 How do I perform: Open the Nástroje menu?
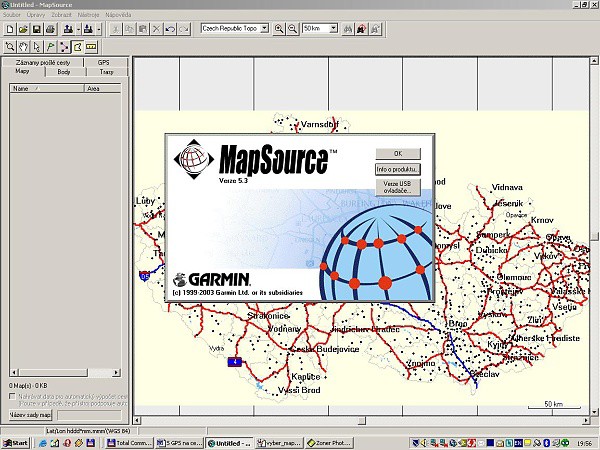tap(88, 15)
